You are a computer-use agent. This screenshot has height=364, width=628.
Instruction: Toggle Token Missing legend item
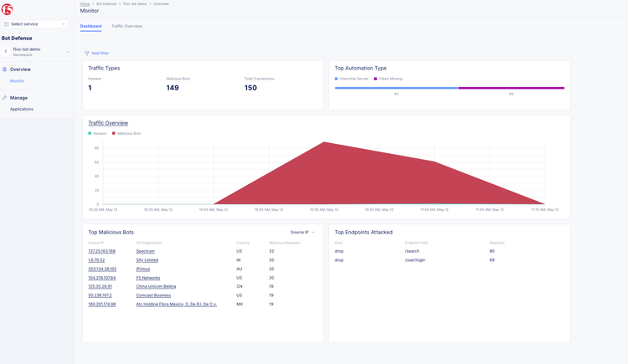[388, 79]
